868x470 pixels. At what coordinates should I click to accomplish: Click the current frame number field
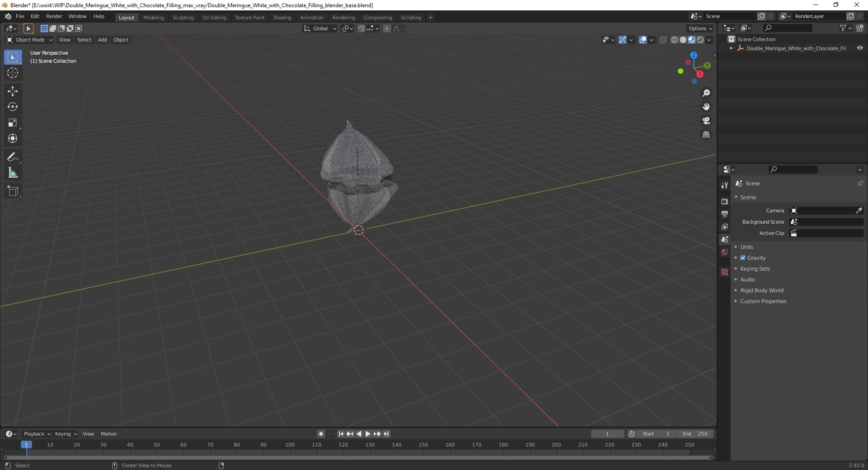607,434
